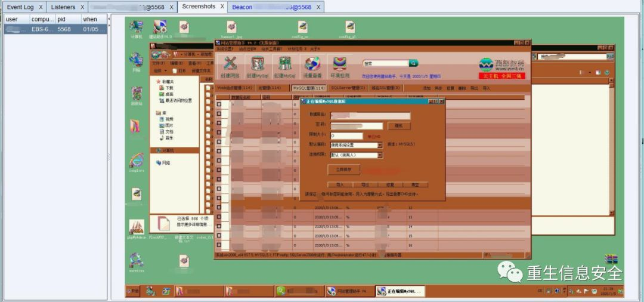Click the 限制大小 size field
644x302 pixels.
pos(346,135)
